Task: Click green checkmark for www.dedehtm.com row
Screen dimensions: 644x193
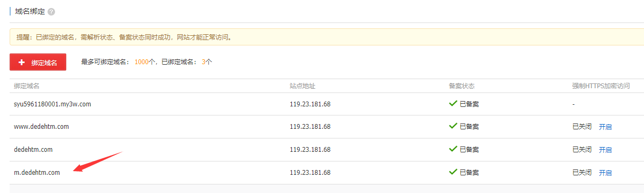Action: tap(453, 126)
